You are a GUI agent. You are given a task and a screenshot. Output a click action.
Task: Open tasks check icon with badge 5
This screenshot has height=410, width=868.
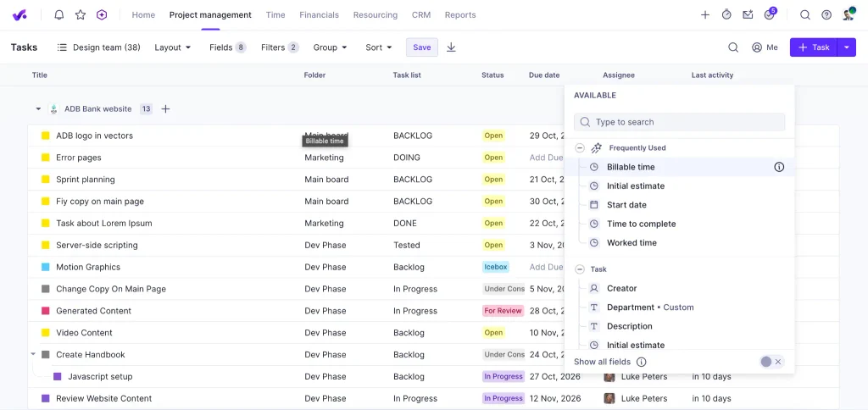click(x=770, y=14)
